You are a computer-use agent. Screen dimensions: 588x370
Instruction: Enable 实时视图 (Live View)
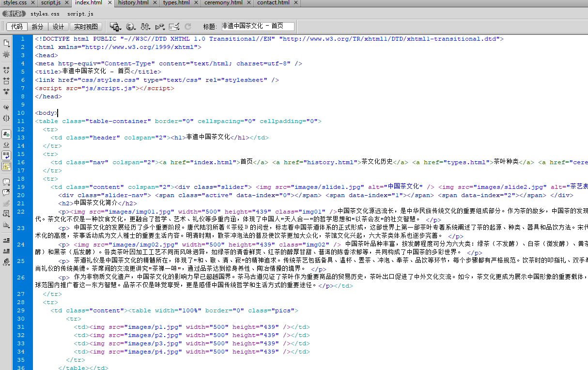point(86,27)
